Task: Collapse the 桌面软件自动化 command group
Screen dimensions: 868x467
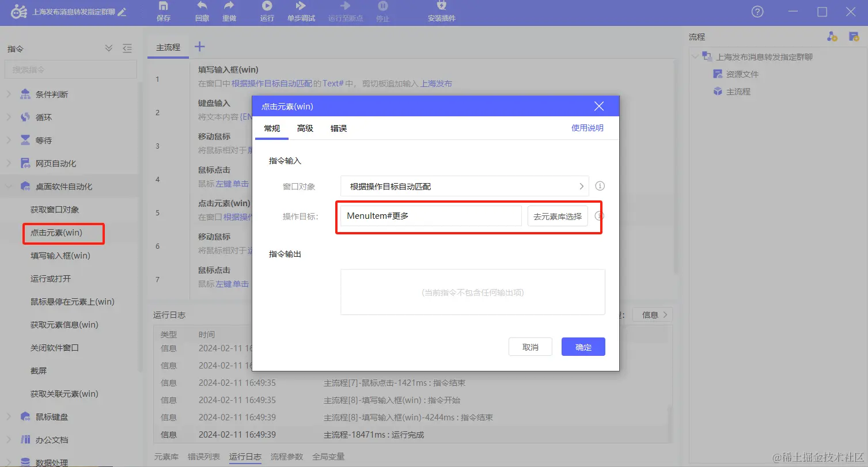Action: [9, 187]
